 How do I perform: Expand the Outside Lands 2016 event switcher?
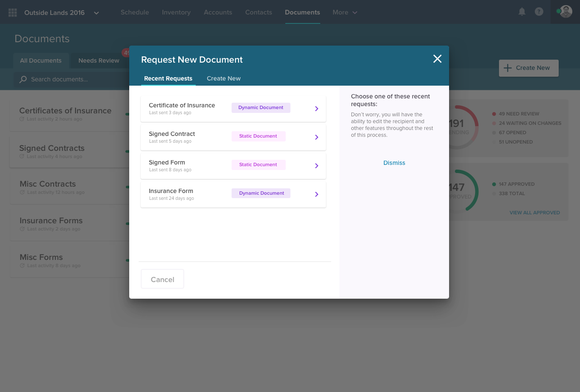click(96, 13)
